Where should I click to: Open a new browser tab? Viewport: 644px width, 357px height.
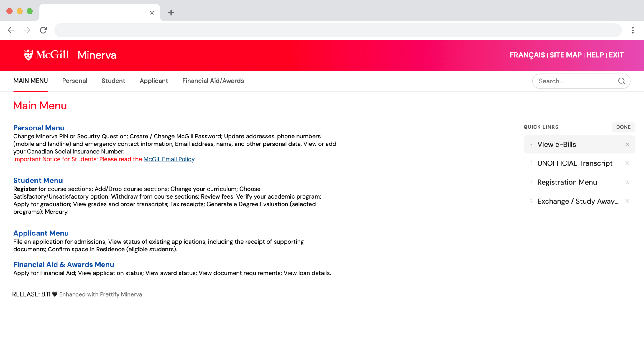point(171,13)
